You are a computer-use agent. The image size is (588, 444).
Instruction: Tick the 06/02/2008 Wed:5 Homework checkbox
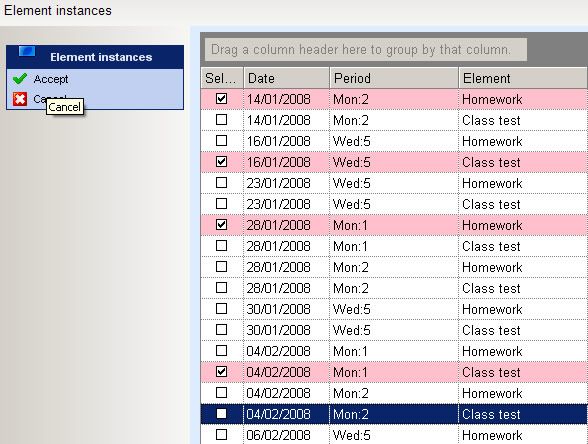pyautogui.click(x=222, y=435)
